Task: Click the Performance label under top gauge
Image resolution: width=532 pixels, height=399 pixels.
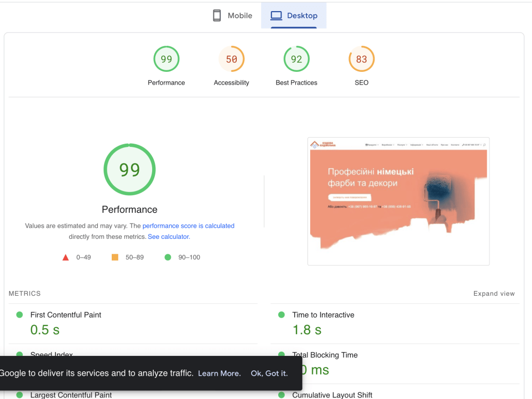Action: tap(166, 83)
